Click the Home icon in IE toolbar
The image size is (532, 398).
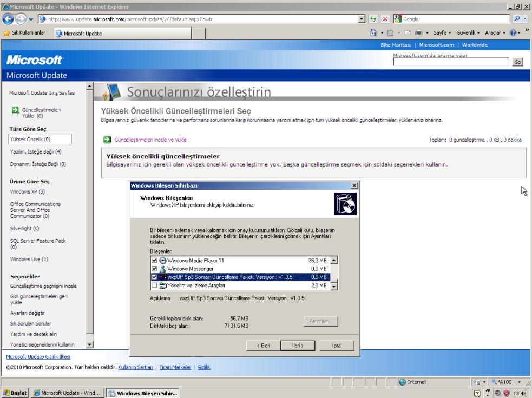(373, 33)
